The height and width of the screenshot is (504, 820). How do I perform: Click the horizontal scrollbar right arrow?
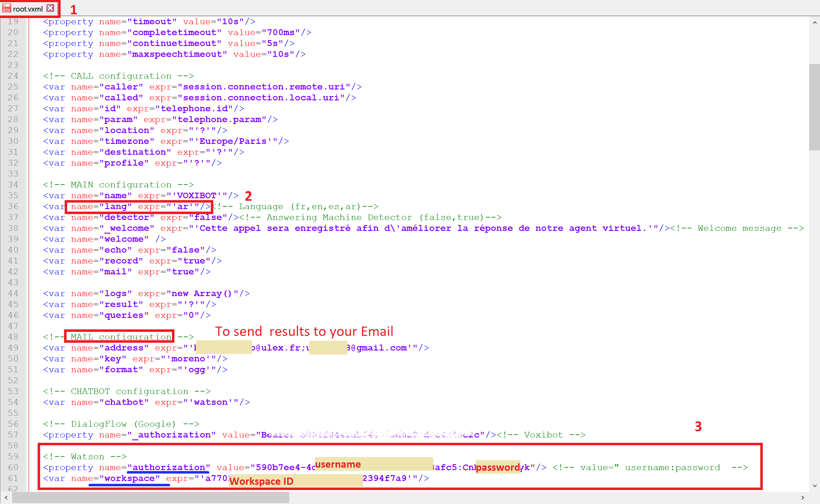(802, 498)
